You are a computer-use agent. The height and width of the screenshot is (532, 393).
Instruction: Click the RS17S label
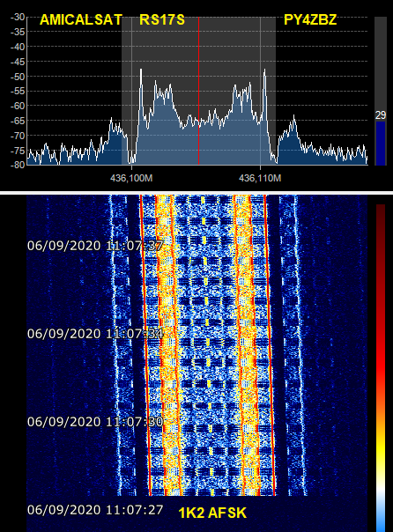coord(162,19)
